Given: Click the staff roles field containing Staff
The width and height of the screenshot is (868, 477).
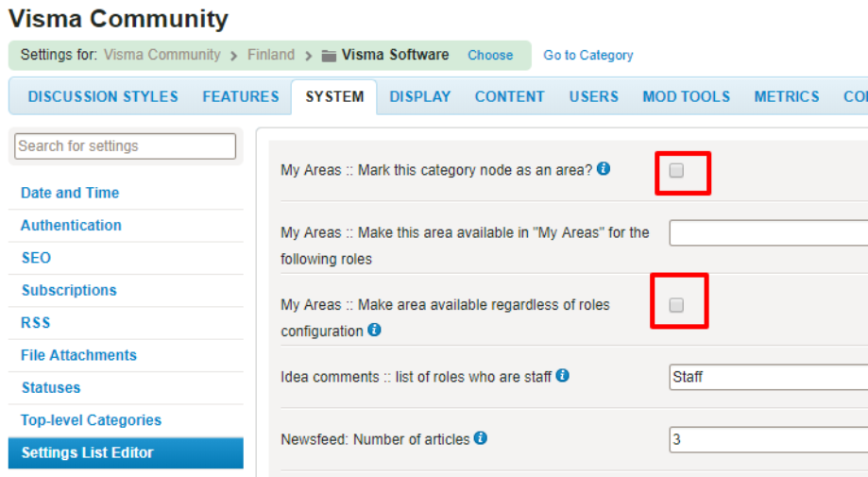Looking at the screenshot, I should (769, 377).
